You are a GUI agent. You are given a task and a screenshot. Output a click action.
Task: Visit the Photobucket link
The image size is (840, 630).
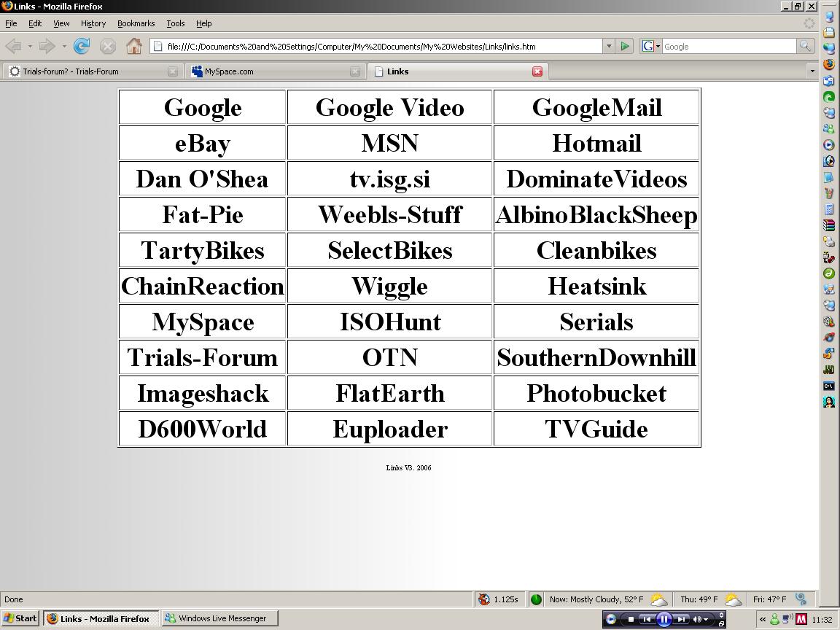tap(596, 394)
